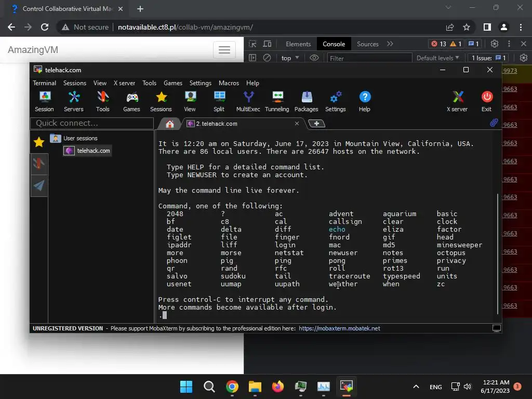Screen dimensions: 532x399
Task: Select the star Sessions sidebar icon
Action: 39,142
